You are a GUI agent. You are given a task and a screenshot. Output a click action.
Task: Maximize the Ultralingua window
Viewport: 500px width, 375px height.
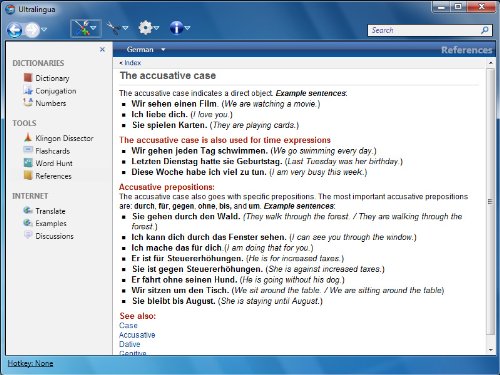click(x=458, y=7)
